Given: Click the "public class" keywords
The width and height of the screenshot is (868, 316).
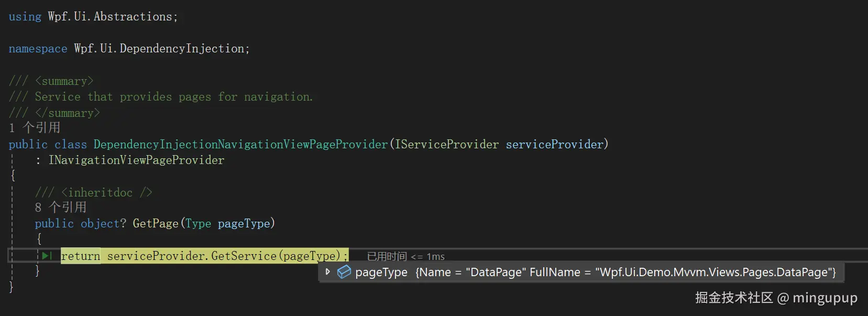Looking at the screenshot, I should [x=48, y=144].
